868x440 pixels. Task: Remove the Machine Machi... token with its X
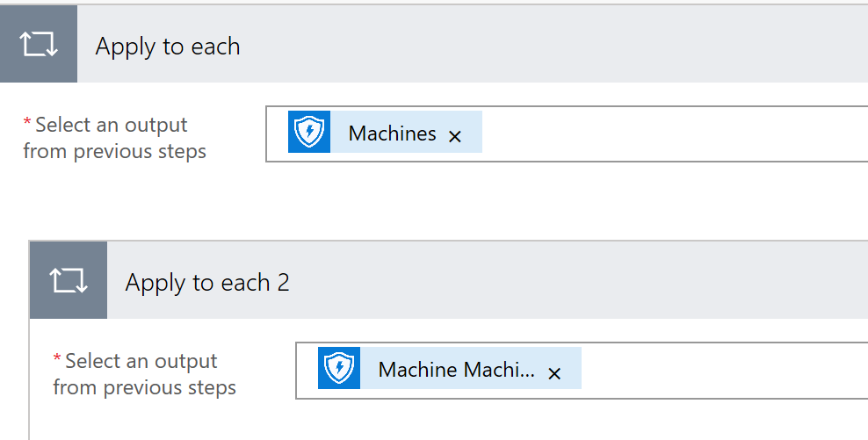554,373
